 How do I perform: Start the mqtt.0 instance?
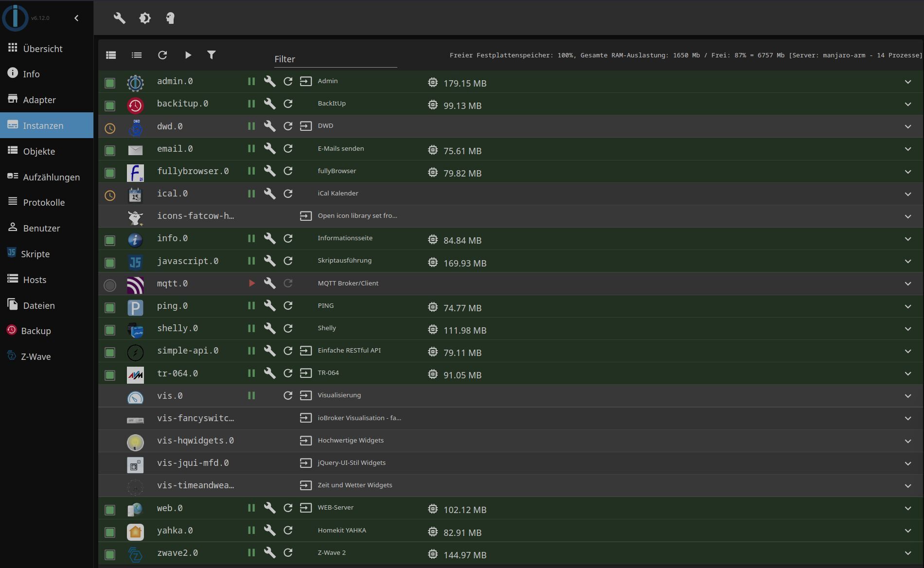click(x=251, y=283)
